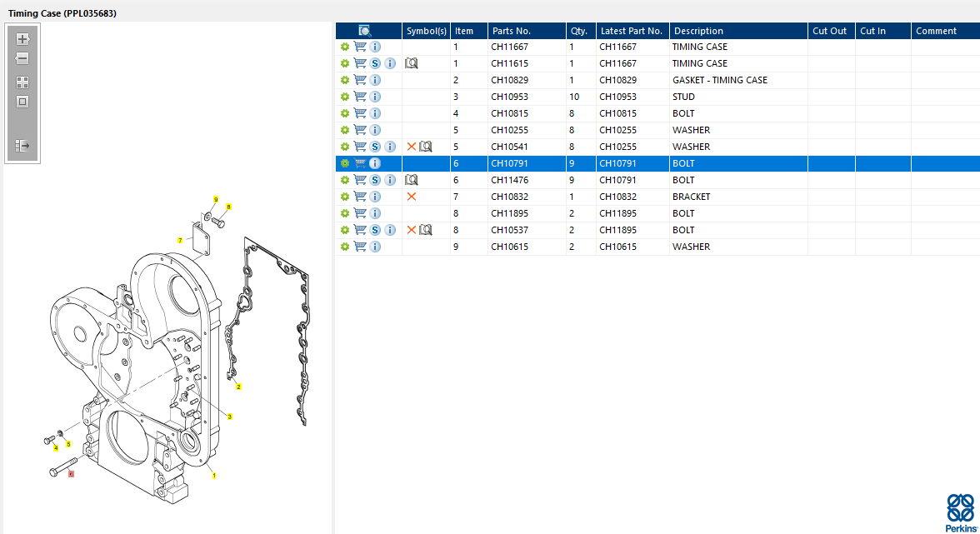Open info for CH10953 STUD row

(375, 97)
